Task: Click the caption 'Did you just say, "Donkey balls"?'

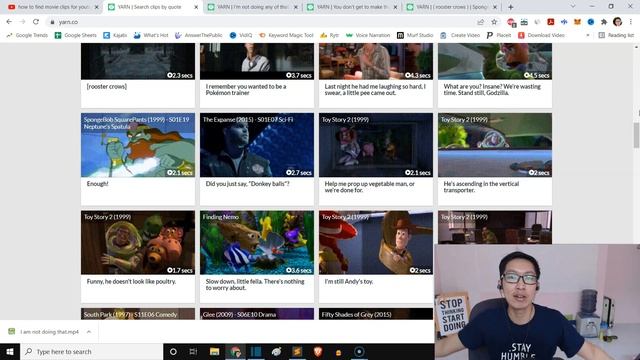Action: click(x=247, y=184)
